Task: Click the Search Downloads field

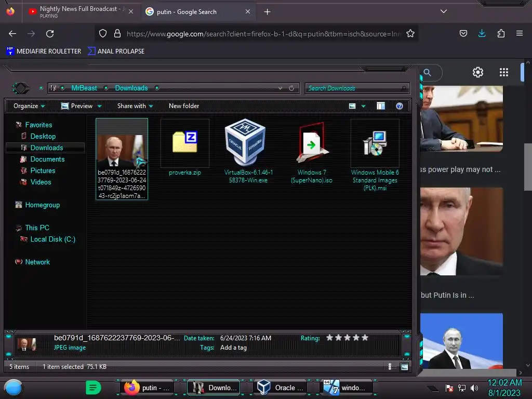Action: (x=357, y=88)
